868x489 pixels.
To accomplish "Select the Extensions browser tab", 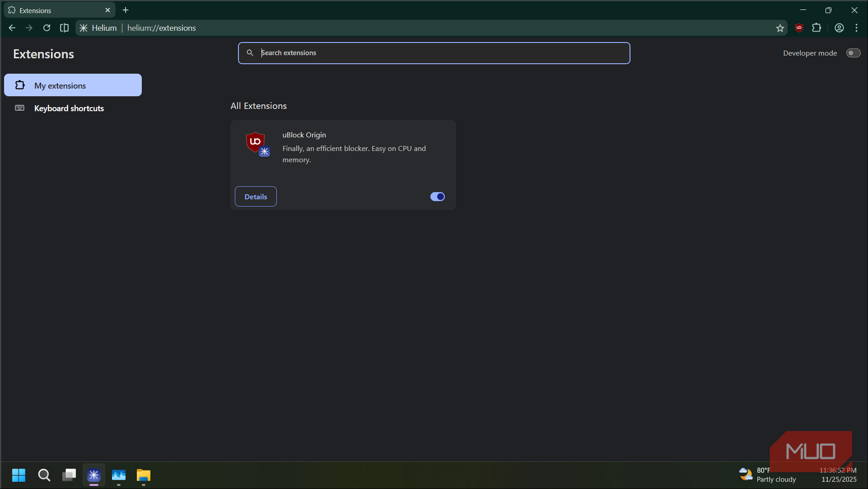I will (x=60, y=10).
